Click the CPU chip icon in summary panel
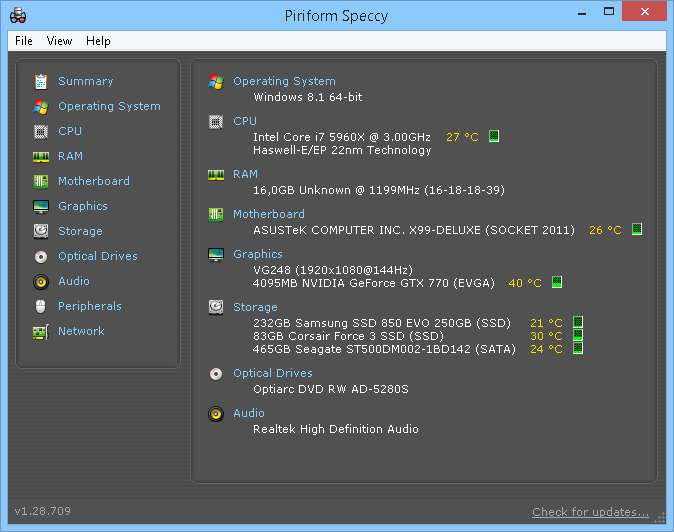Screen dimensions: 674x532 coord(216,122)
